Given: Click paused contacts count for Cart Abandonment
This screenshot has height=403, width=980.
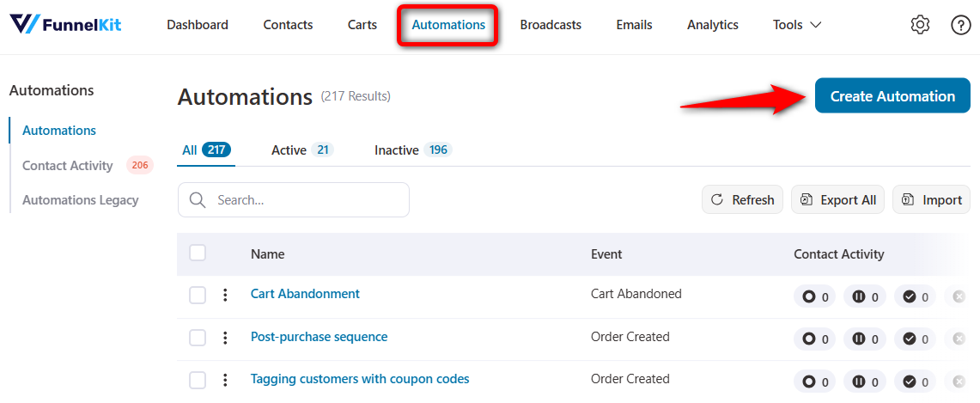Looking at the screenshot, I should (864, 296).
